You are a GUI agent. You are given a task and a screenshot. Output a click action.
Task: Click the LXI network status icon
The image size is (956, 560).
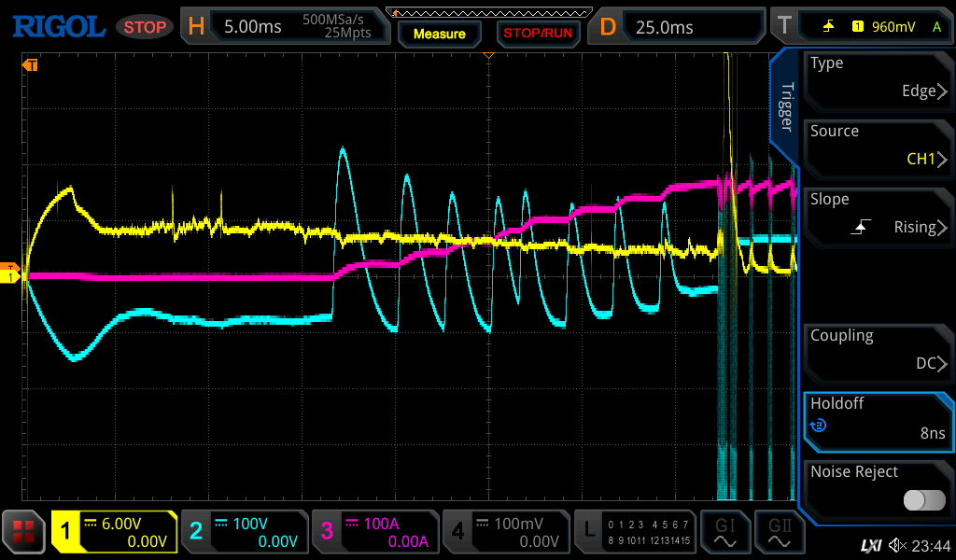[870, 545]
